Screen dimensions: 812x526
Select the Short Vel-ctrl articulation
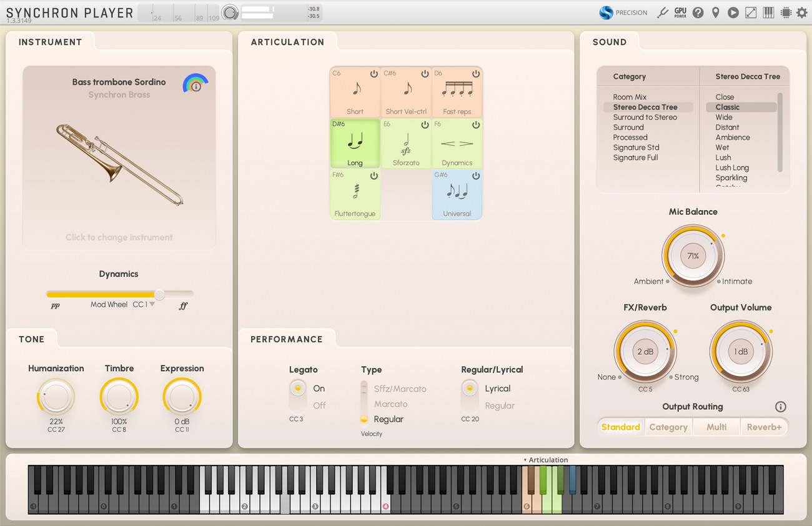click(406, 92)
